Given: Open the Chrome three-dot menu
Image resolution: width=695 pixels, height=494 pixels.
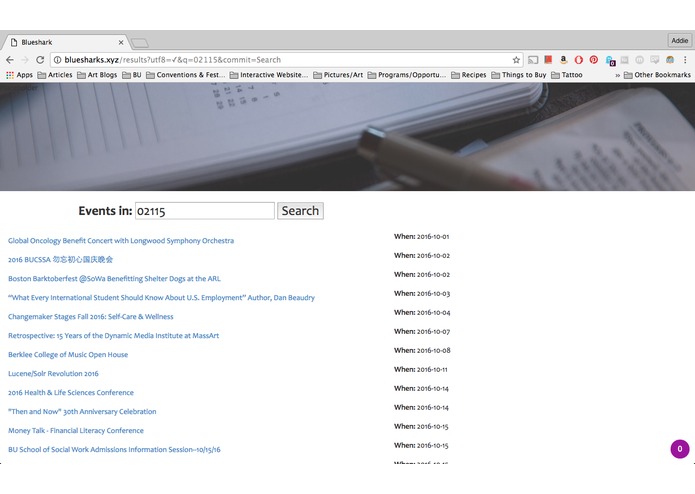Looking at the screenshot, I should (685, 59).
